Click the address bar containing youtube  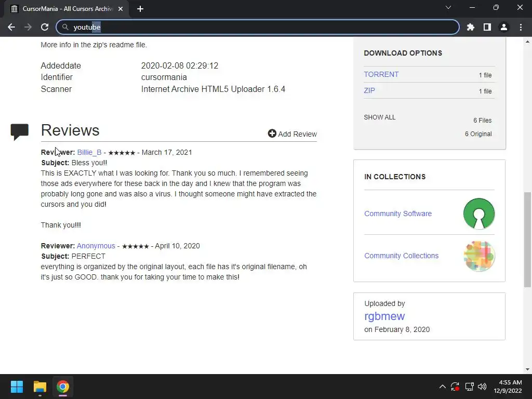click(x=258, y=27)
